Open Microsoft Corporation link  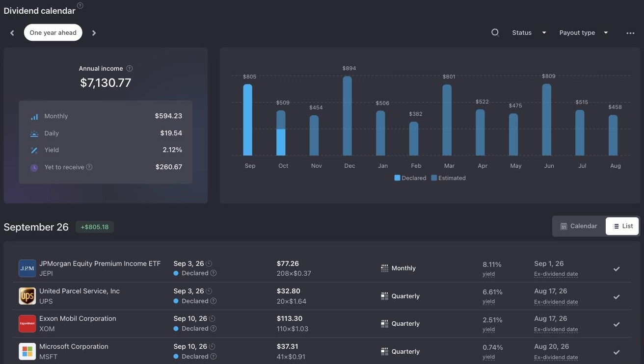coord(74,346)
